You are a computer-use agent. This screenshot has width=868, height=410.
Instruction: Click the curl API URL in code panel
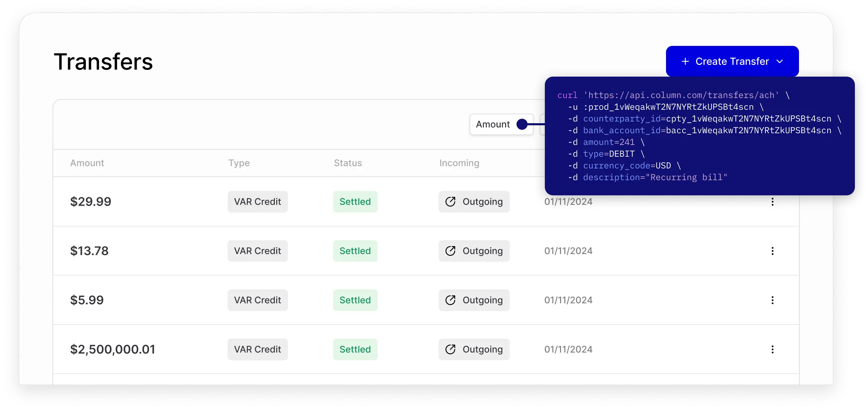(x=681, y=95)
